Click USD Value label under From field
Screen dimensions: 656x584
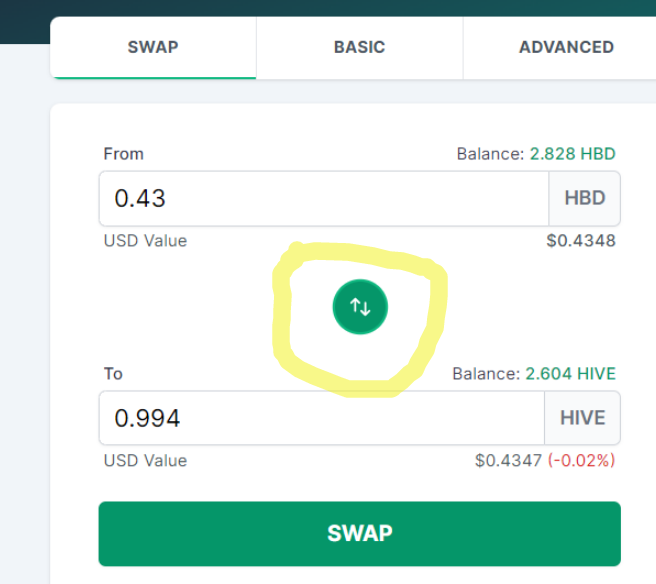tap(145, 241)
